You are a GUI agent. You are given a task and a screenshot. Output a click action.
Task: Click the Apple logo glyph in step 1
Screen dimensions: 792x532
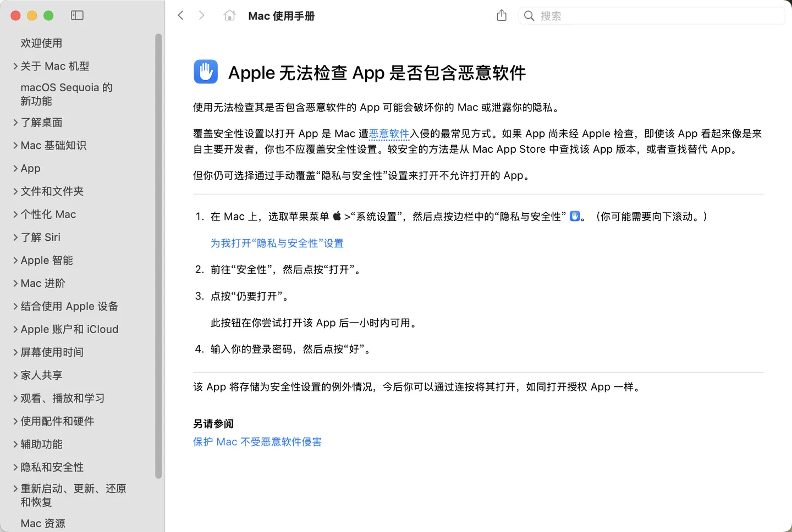[x=337, y=216]
